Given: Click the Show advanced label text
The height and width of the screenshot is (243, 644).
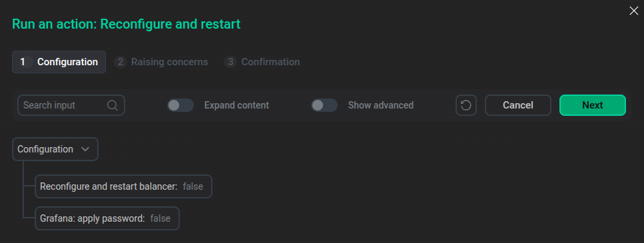Looking at the screenshot, I should [381, 105].
